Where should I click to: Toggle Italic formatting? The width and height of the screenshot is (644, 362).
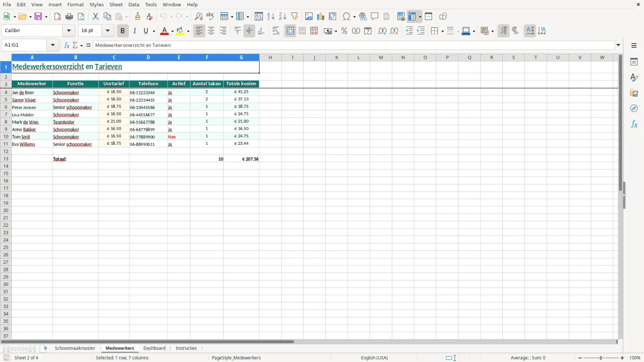tap(135, 31)
